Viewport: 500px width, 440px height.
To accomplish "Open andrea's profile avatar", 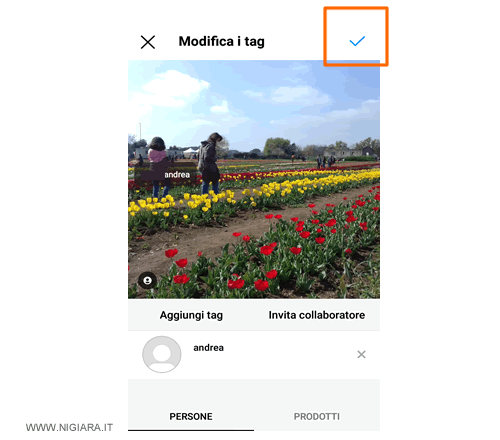I will point(162,354).
